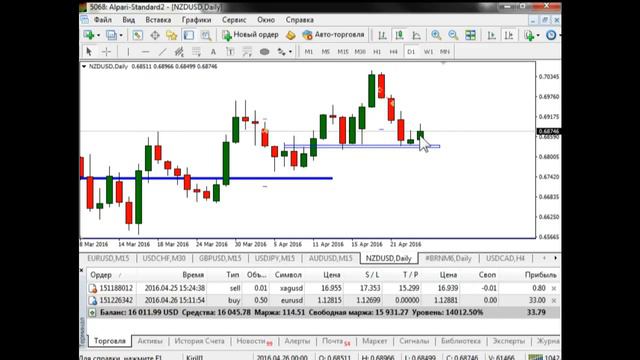Open the MetaEditor icon
This screenshot has width=640, height=360.
[x=291, y=35]
